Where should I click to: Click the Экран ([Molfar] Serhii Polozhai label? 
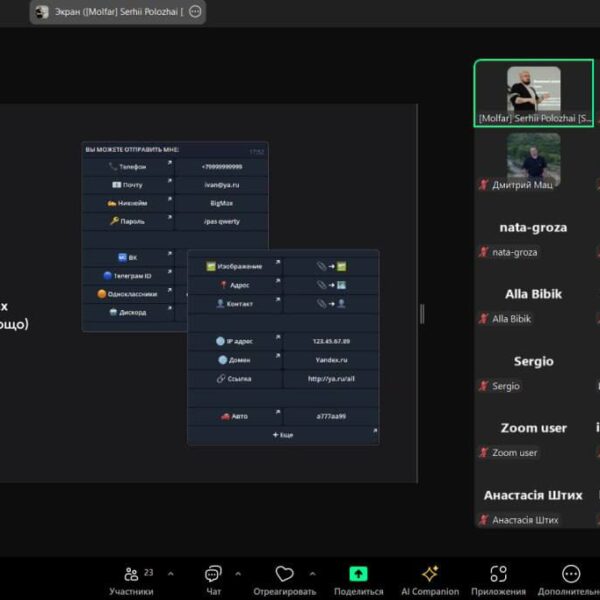(x=119, y=12)
